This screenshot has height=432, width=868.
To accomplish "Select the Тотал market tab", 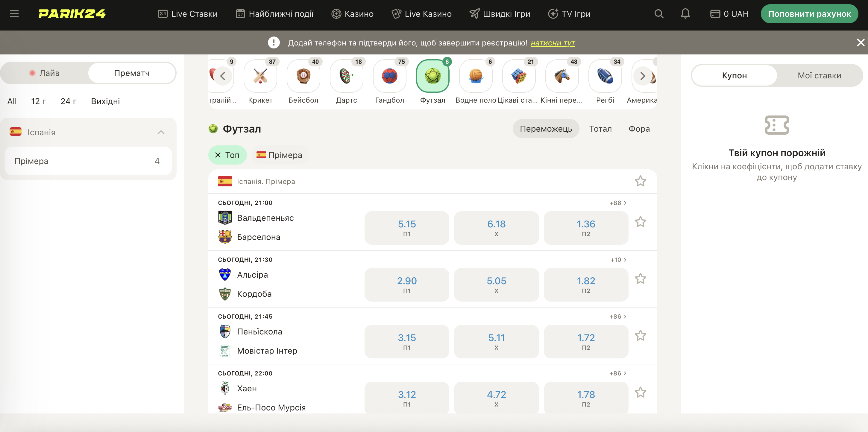I will click(600, 129).
